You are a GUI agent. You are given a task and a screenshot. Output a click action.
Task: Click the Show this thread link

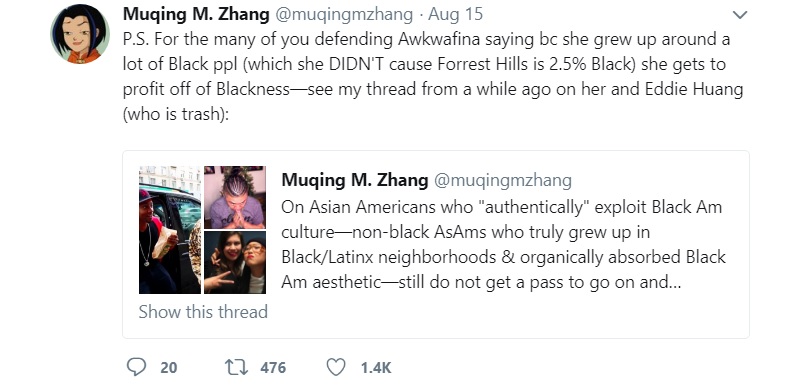click(x=203, y=311)
